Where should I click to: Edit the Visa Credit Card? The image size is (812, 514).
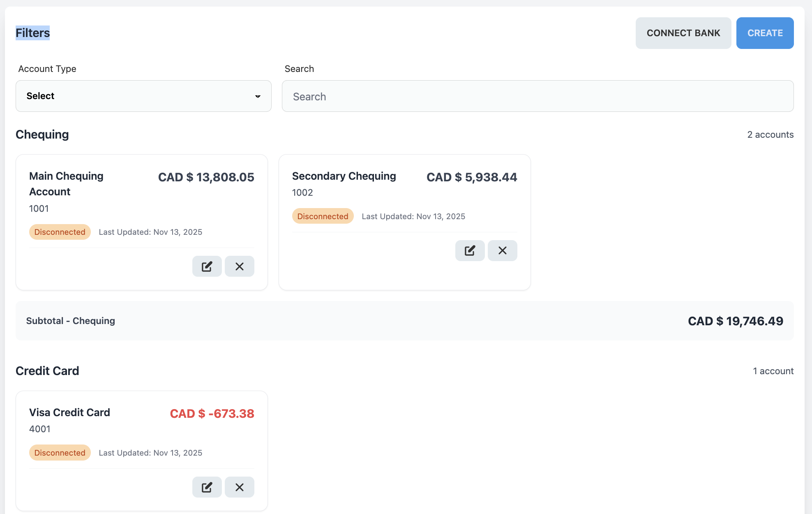[207, 486]
